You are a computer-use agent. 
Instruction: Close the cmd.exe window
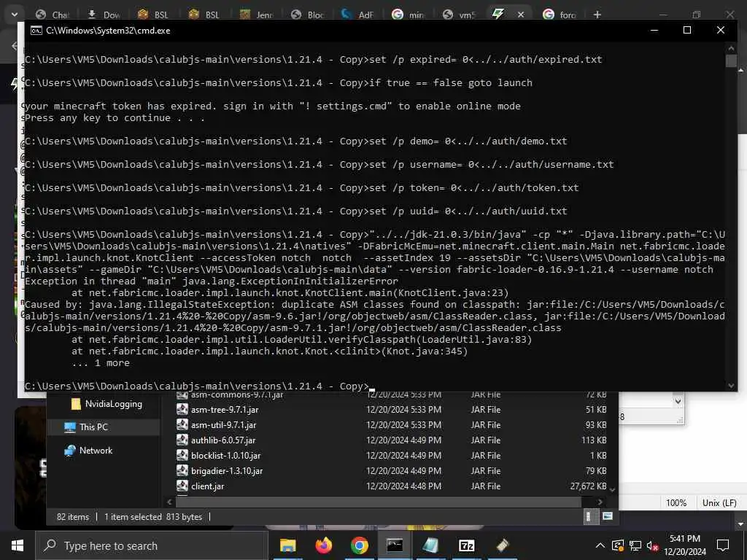pos(720,31)
